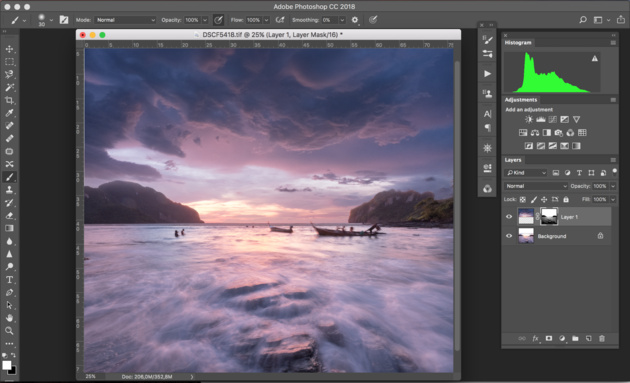Select the Sharpen tool (triangle)
This screenshot has width=630, height=383.
pos(9,254)
